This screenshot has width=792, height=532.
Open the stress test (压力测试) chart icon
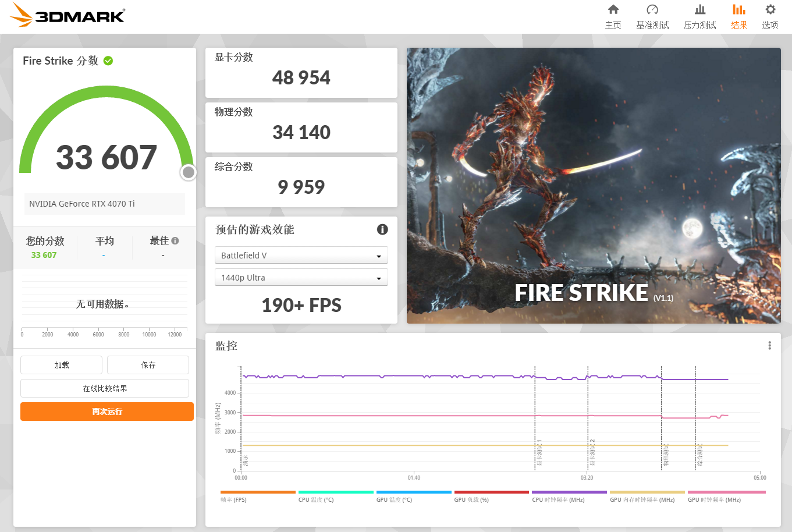click(x=700, y=9)
